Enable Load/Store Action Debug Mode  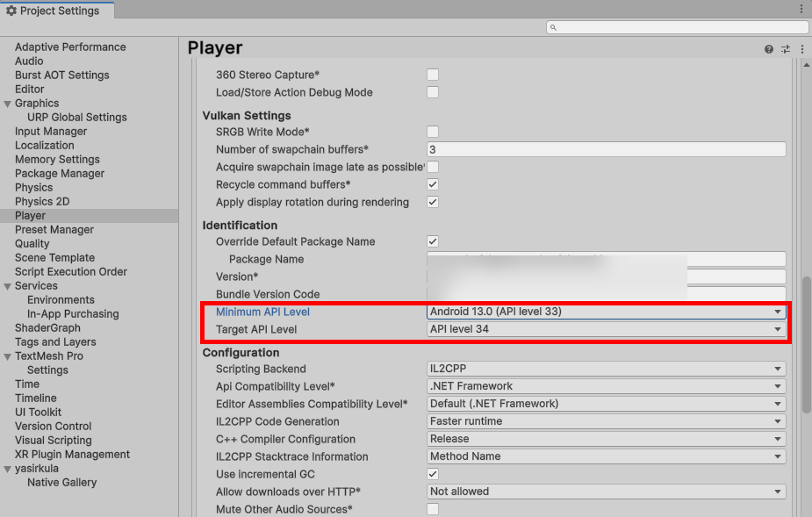pos(433,92)
